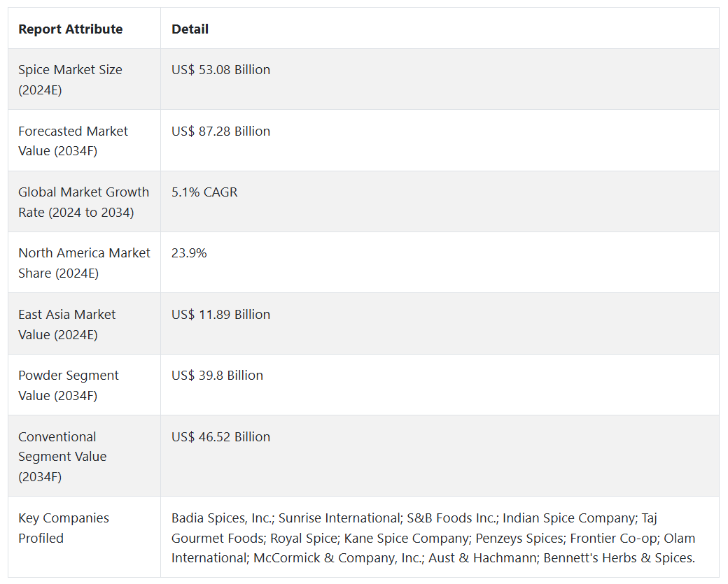The width and height of the screenshot is (728, 584).
Task: Select the 'Conventional Segment Value (2034F)' cell
Action: pos(62,457)
